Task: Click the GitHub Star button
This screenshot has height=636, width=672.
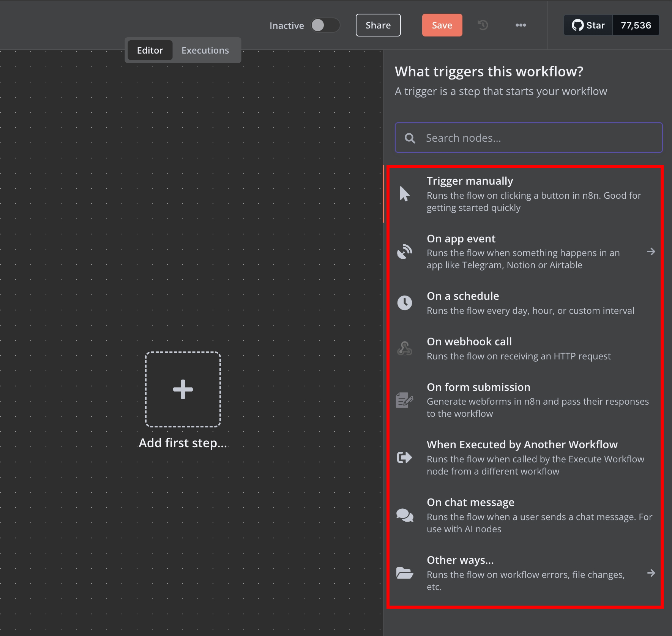Action: click(588, 25)
